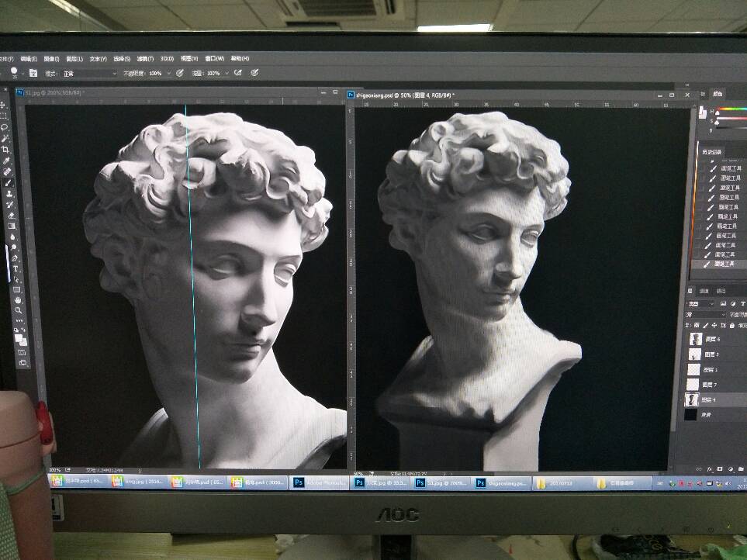
Task: Select the Path Selection tool
Action: tap(16, 279)
